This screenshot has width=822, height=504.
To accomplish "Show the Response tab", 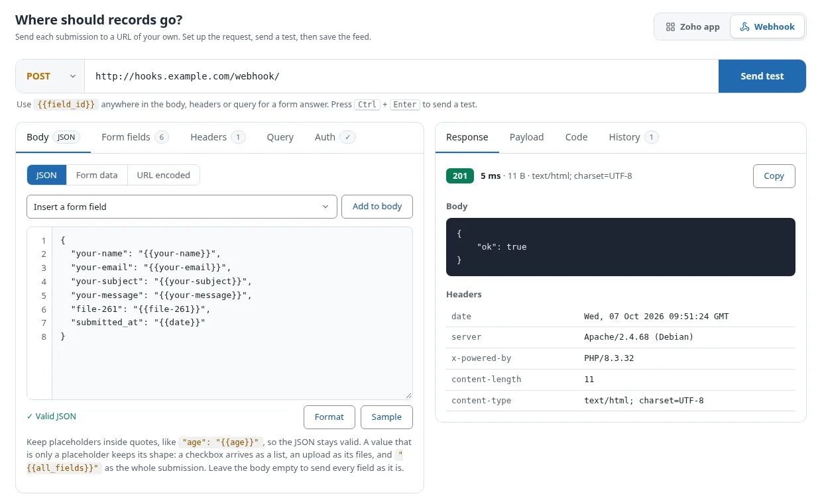I will point(467,137).
